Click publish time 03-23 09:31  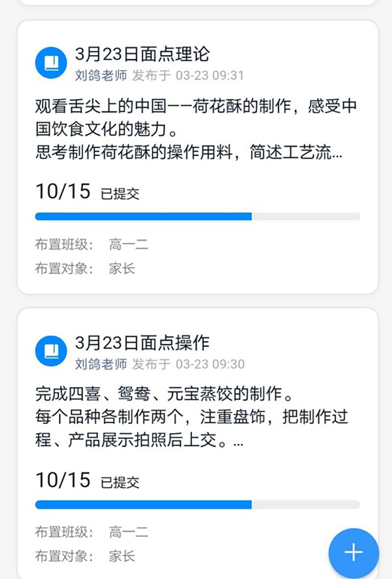(209, 75)
